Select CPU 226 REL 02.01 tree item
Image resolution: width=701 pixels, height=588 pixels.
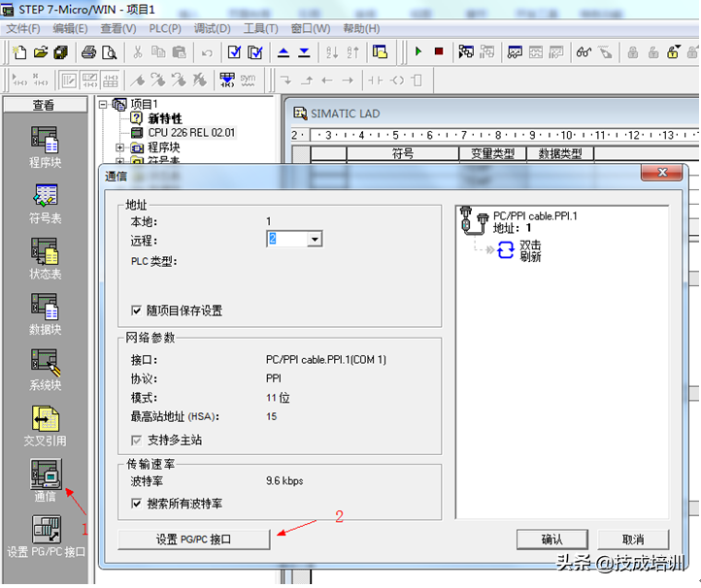click(191, 133)
